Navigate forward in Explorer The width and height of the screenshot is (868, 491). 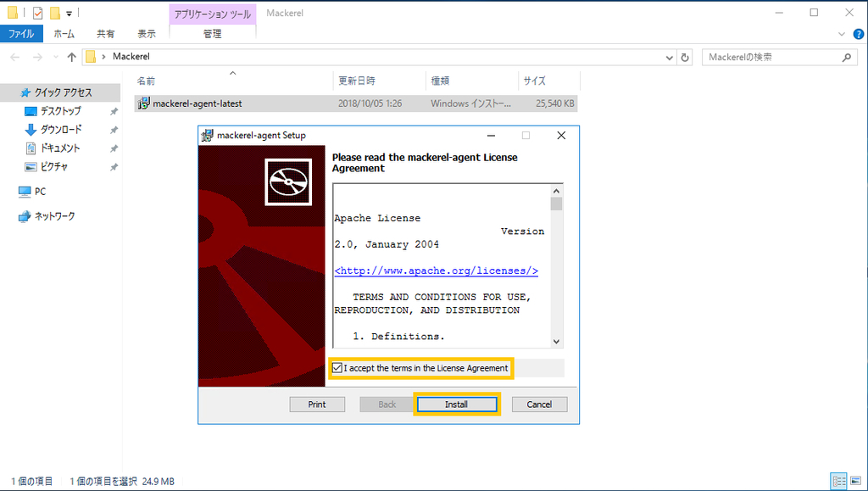click(37, 57)
